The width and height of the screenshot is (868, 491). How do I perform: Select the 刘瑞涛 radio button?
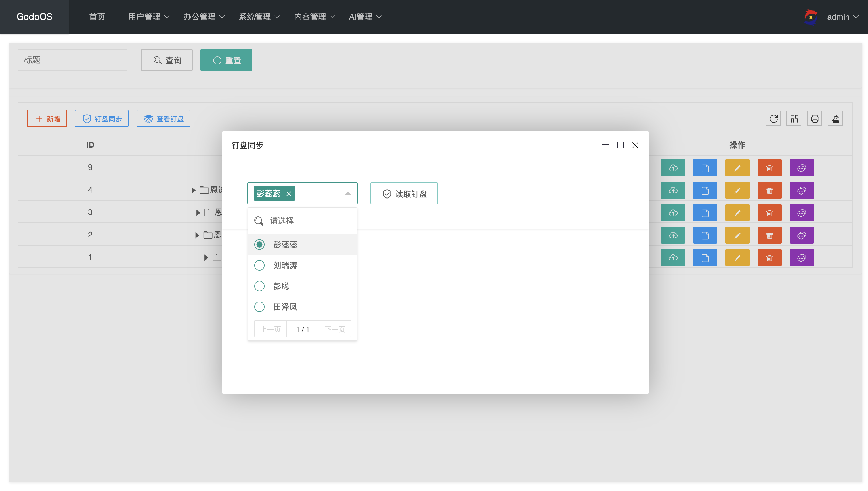point(259,265)
